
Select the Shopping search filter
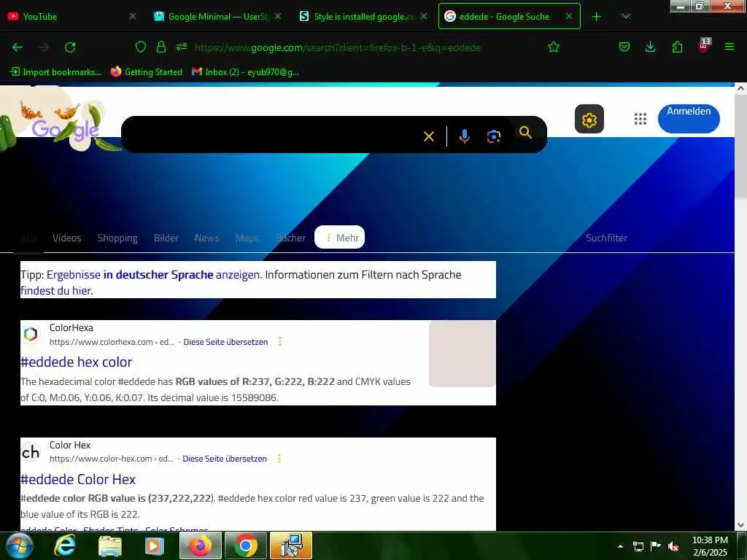[x=117, y=238]
